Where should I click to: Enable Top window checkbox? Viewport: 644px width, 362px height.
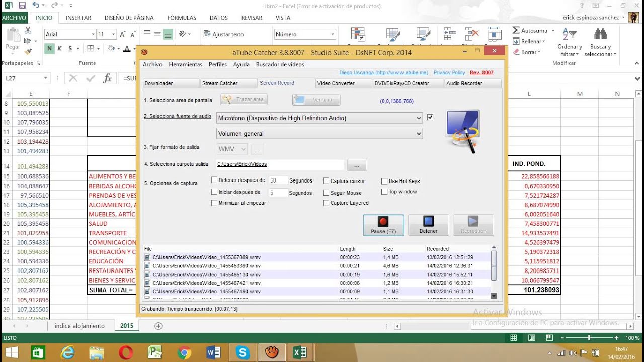(x=384, y=192)
